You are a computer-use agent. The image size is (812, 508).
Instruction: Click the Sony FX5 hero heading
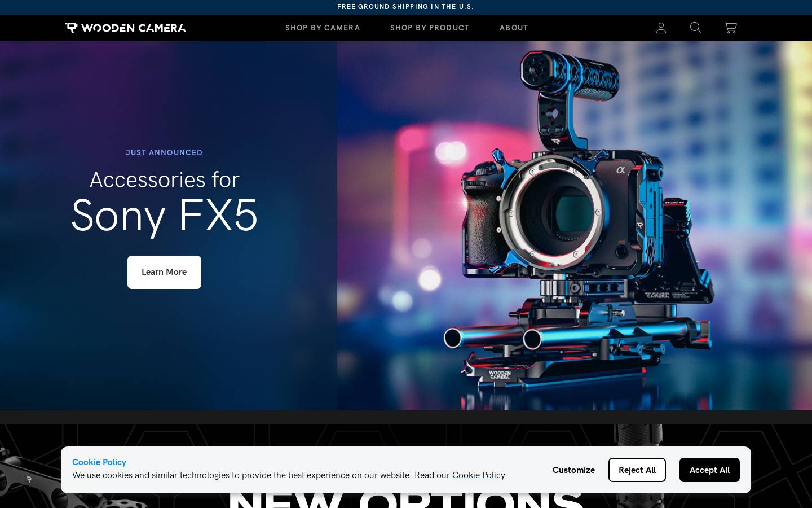pos(164,215)
